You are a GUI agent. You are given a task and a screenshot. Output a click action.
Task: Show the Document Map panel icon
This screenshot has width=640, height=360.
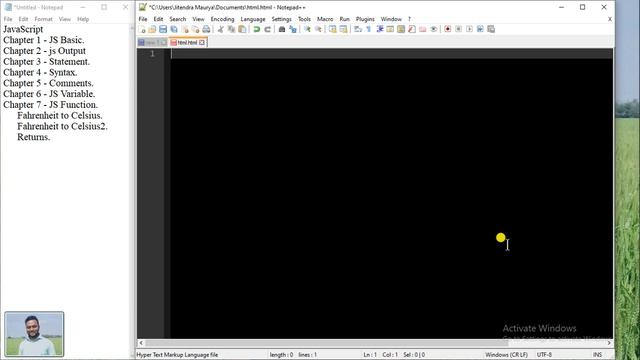pyautogui.click(x=401, y=29)
